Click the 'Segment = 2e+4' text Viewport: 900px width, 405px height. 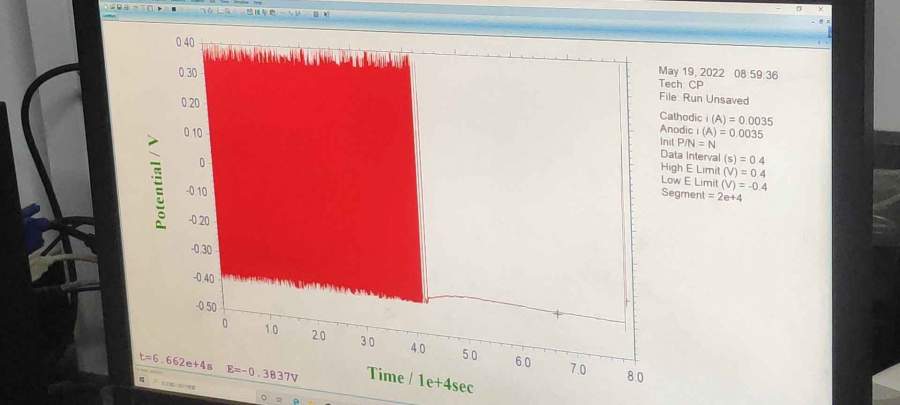click(702, 195)
